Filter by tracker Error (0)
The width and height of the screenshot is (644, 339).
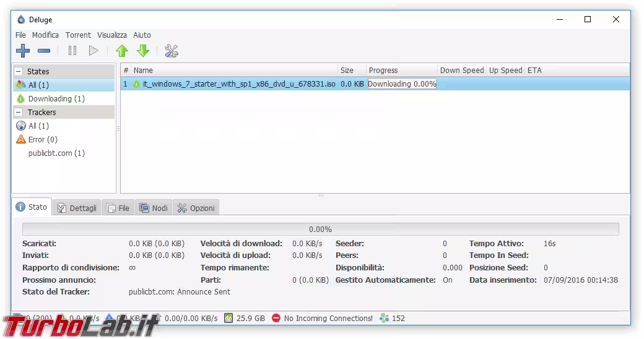(x=43, y=140)
